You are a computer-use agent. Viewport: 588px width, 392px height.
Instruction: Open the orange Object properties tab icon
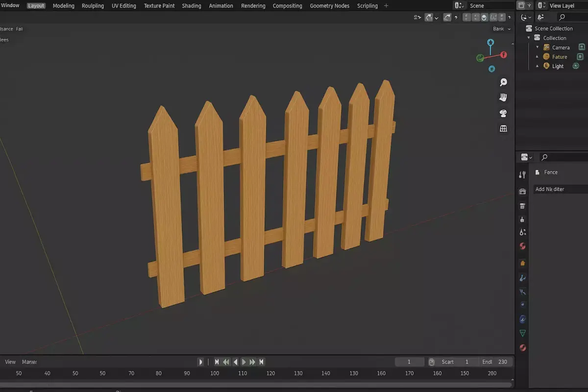pyautogui.click(x=522, y=263)
